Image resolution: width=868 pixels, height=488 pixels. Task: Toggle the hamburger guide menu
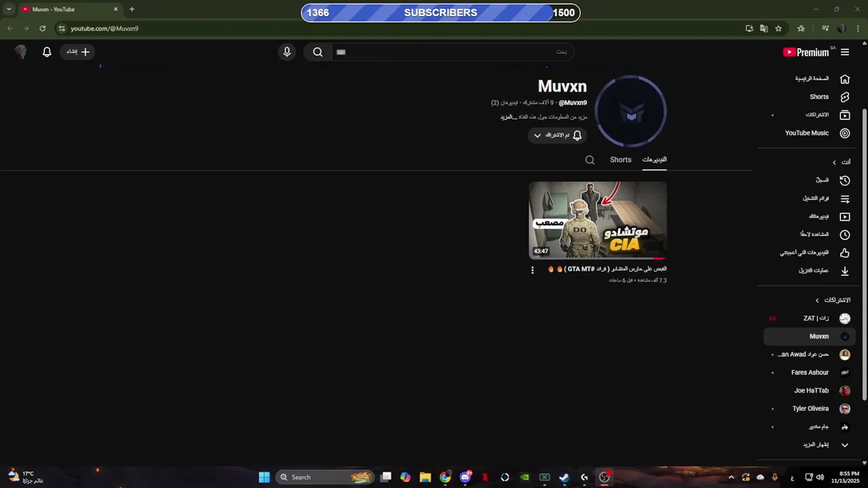(x=845, y=52)
